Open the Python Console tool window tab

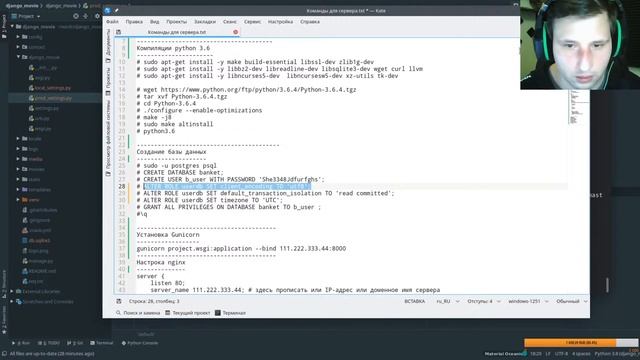[140, 343]
